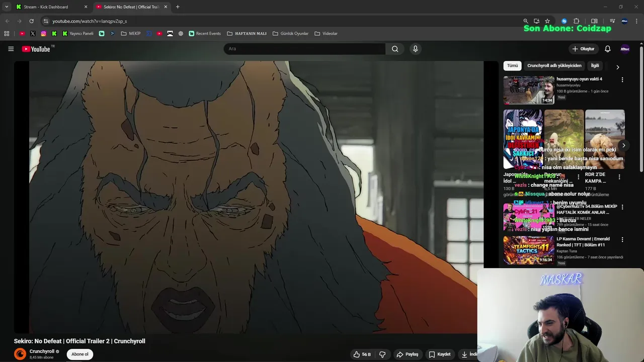The height and width of the screenshot is (362, 644).
Task: Select the Tümü filter chip
Action: tap(512, 66)
